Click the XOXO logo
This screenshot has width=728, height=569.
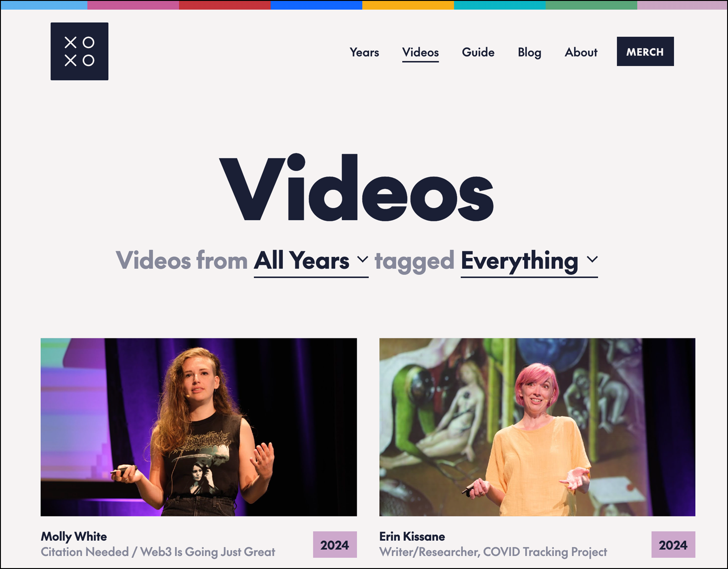(79, 51)
